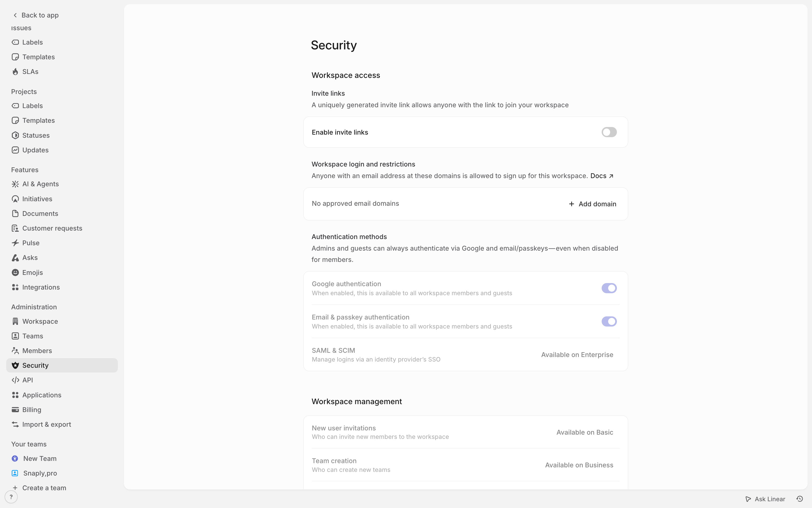The height and width of the screenshot is (508, 812).
Task: Click the Issues Templates icon
Action: point(15,57)
